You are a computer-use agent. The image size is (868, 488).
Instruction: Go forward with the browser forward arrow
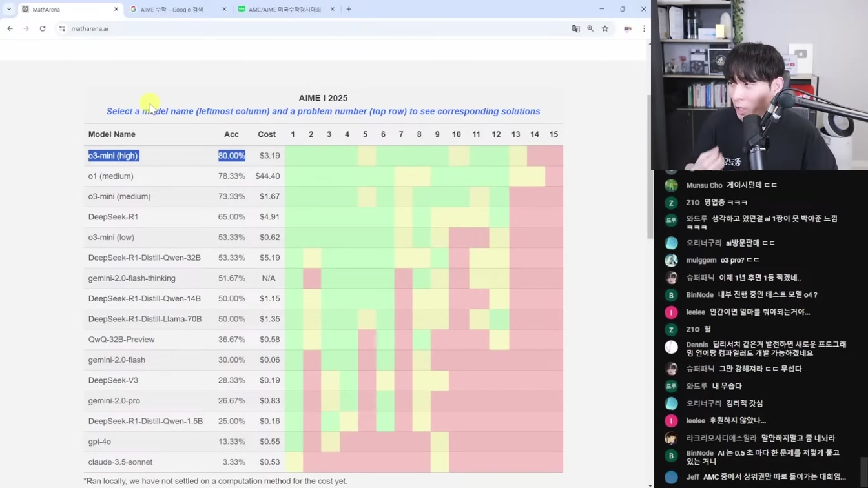tap(26, 28)
